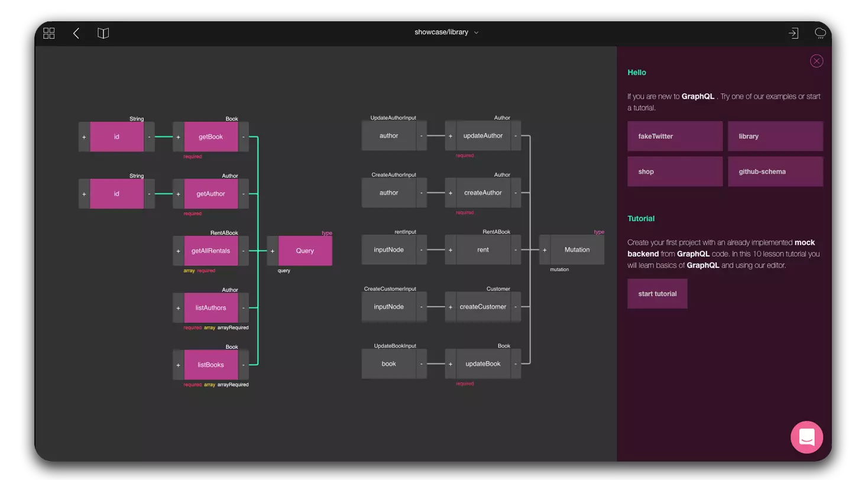Select the inputNode typed rentInput
Viewport: 868px width, 480px height.
[x=388, y=249]
